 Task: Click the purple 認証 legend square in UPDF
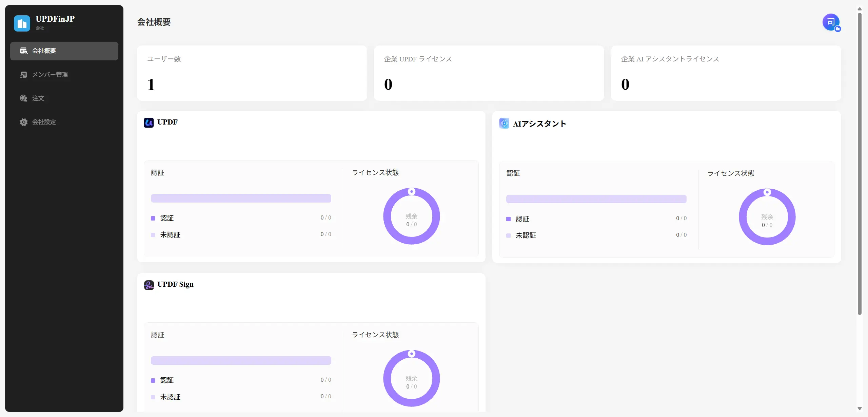click(x=153, y=218)
